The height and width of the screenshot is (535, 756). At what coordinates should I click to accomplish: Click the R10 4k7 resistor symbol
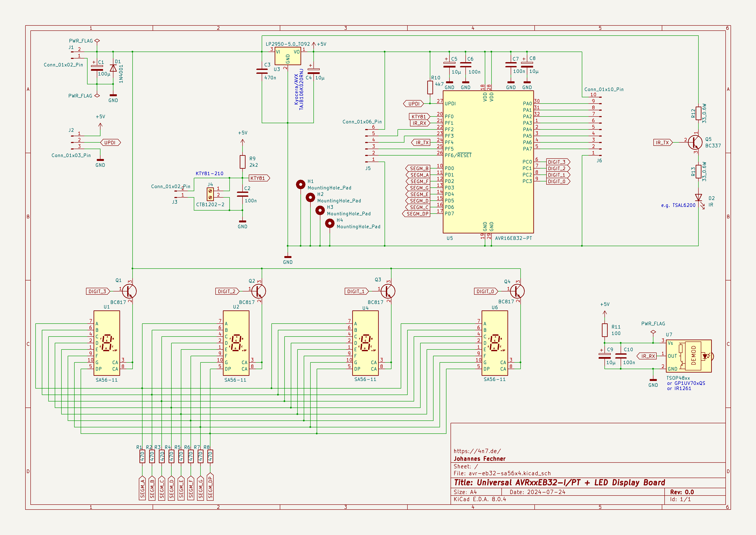(x=430, y=87)
